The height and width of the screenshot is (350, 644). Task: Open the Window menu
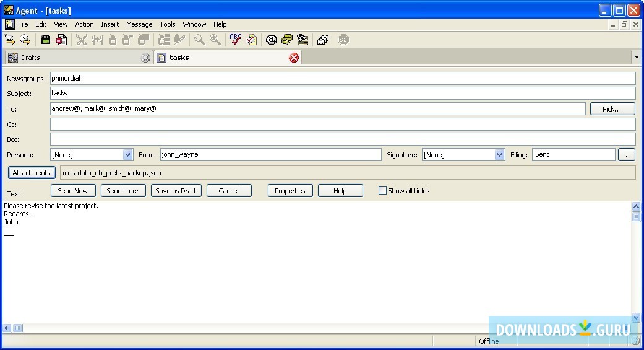pos(194,24)
